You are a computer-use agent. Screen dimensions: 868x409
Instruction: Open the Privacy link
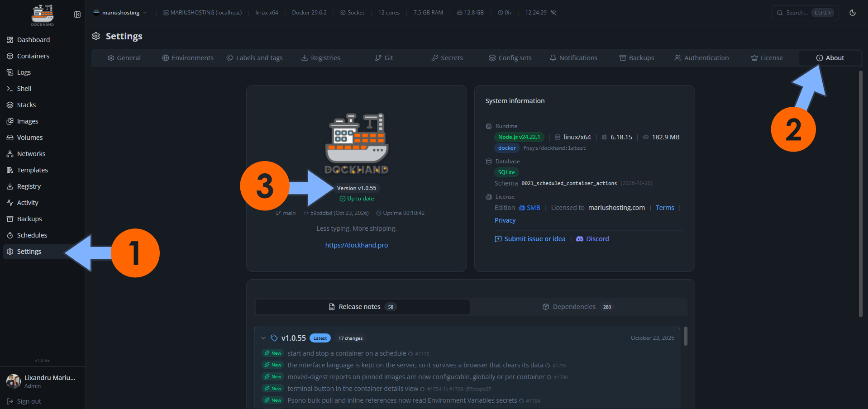tap(505, 220)
